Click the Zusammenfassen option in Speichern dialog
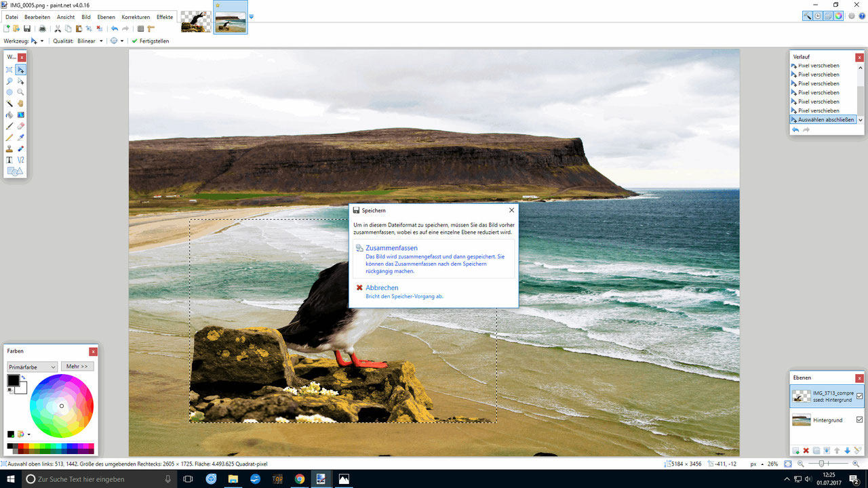This screenshot has width=868, height=488. point(392,247)
